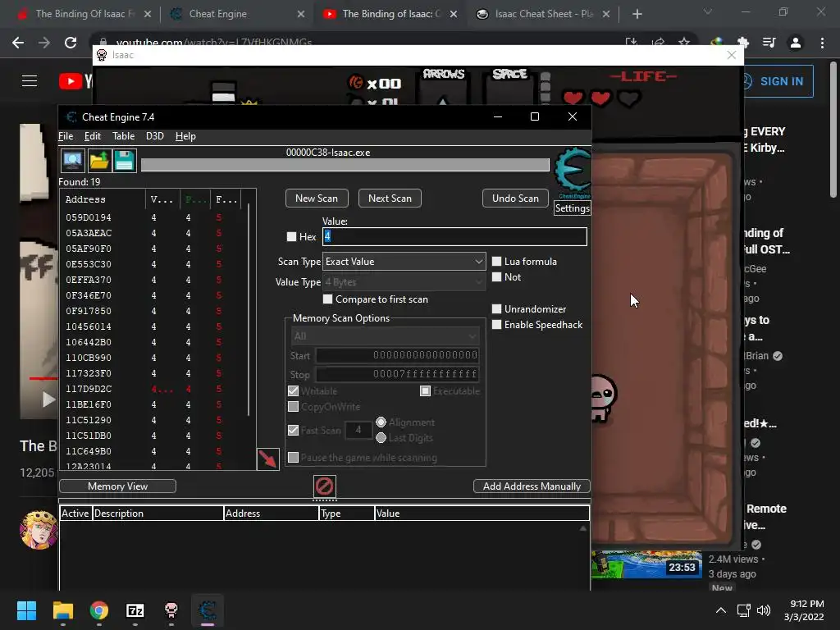Enable Compare to first scan

(x=328, y=299)
